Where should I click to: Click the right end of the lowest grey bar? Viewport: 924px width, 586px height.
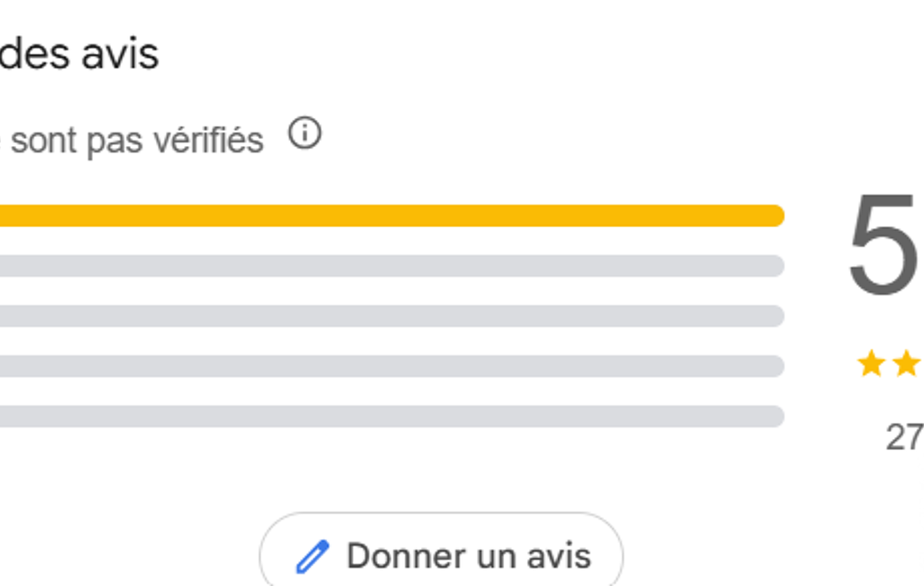(x=774, y=417)
